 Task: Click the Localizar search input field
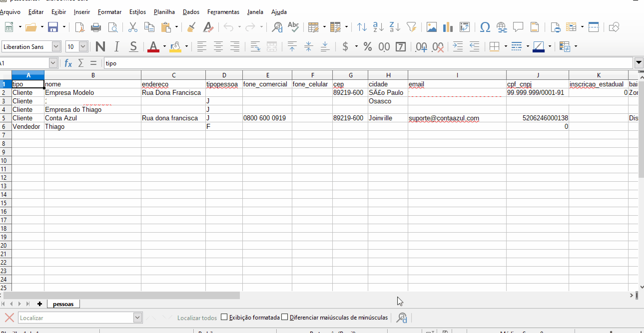click(x=75, y=318)
